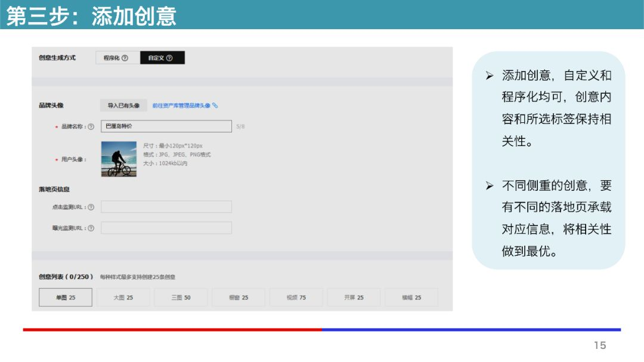
Task: Select the 横幅 25 style tab
Action: [411, 297]
